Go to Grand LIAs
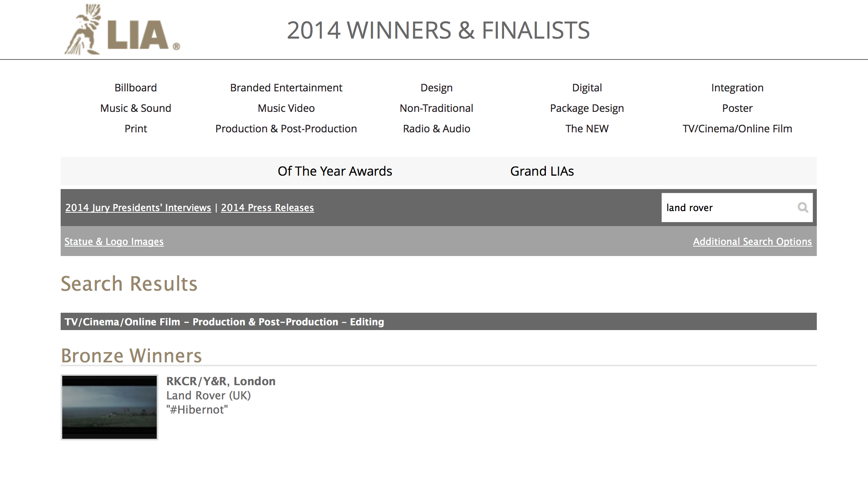The image size is (868, 501). point(542,171)
